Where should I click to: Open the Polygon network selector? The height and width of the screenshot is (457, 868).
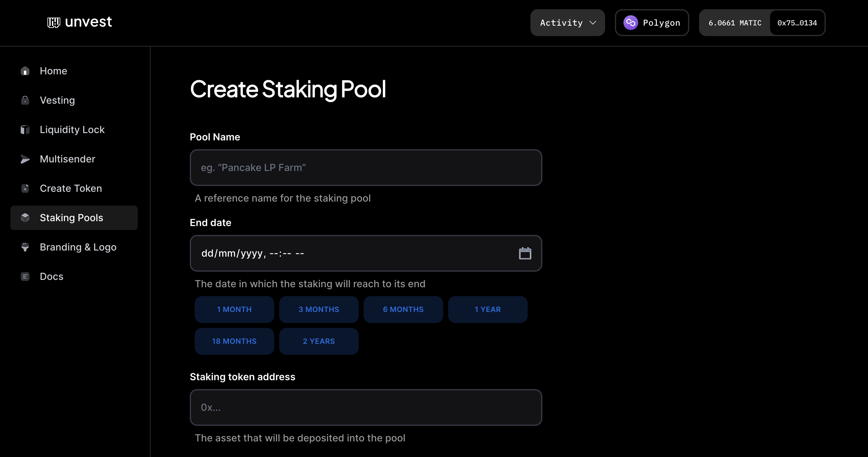click(x=652, y=23)
